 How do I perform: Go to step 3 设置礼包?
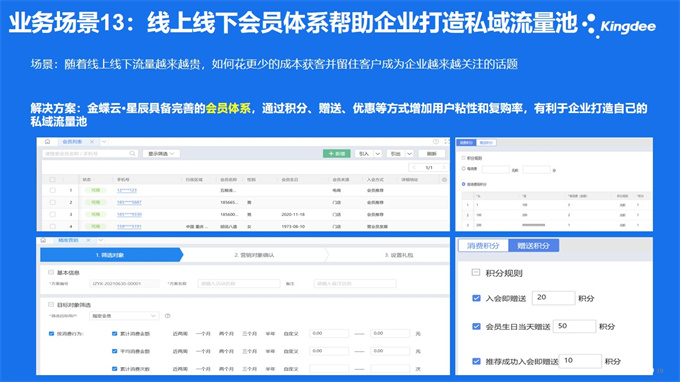coord(399,255)
